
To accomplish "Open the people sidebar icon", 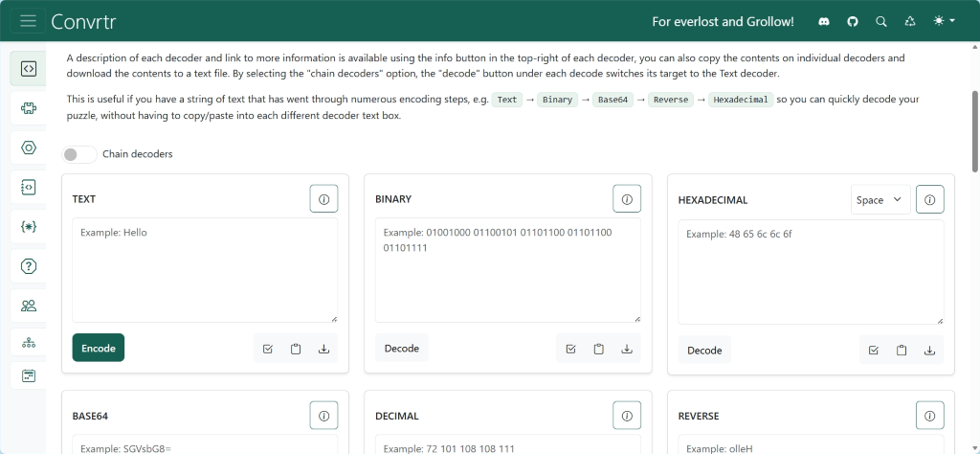I will click(28, 306).
